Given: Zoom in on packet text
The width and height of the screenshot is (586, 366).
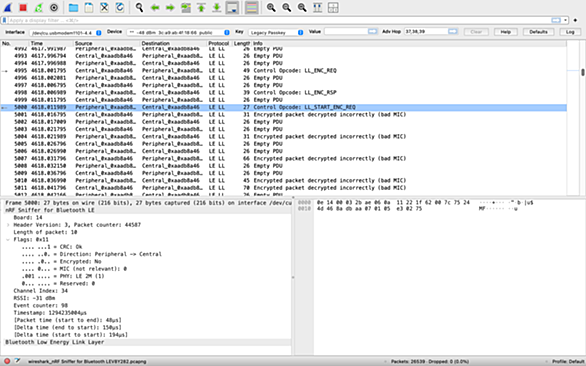Looking at the screenshot, I should pyautogui.click(x=271, y=7).
